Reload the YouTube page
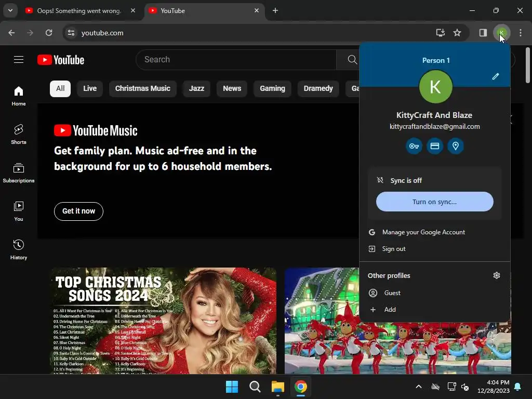 coord(49,33)
